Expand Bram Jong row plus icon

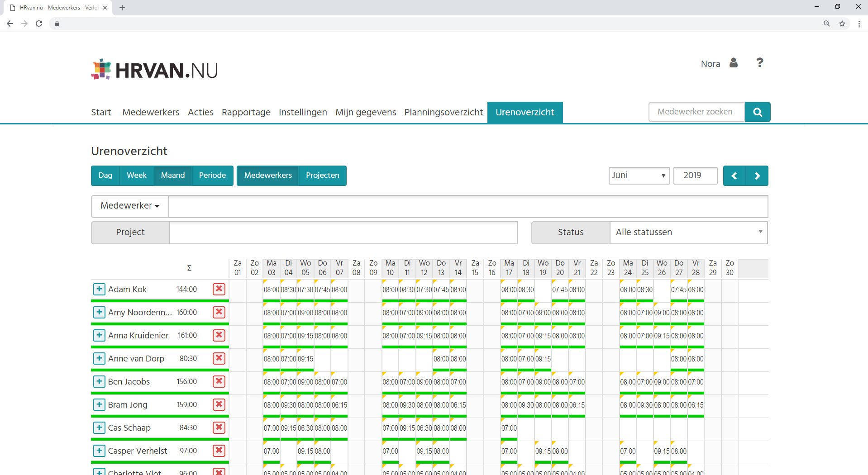point(99,404)
